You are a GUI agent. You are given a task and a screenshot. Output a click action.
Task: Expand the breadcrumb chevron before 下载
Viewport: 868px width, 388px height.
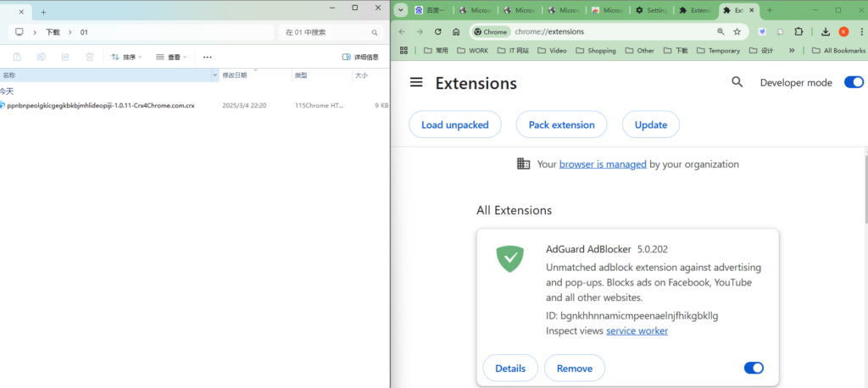[34, 32]
